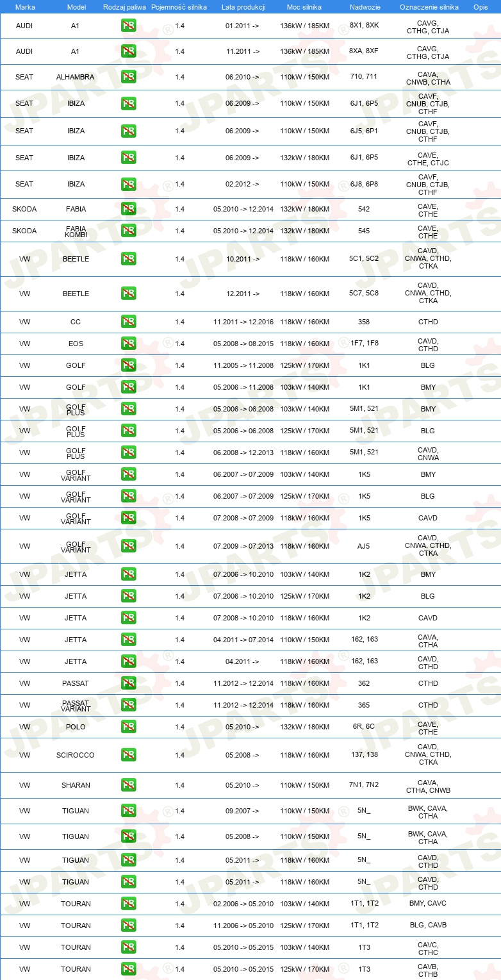Click the CC model cell
This screenshot has width=501, height=980.
coord(76,322)
